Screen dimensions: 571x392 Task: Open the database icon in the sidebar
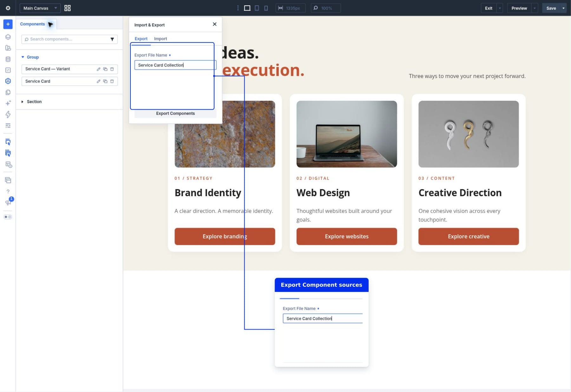[8, 59]
